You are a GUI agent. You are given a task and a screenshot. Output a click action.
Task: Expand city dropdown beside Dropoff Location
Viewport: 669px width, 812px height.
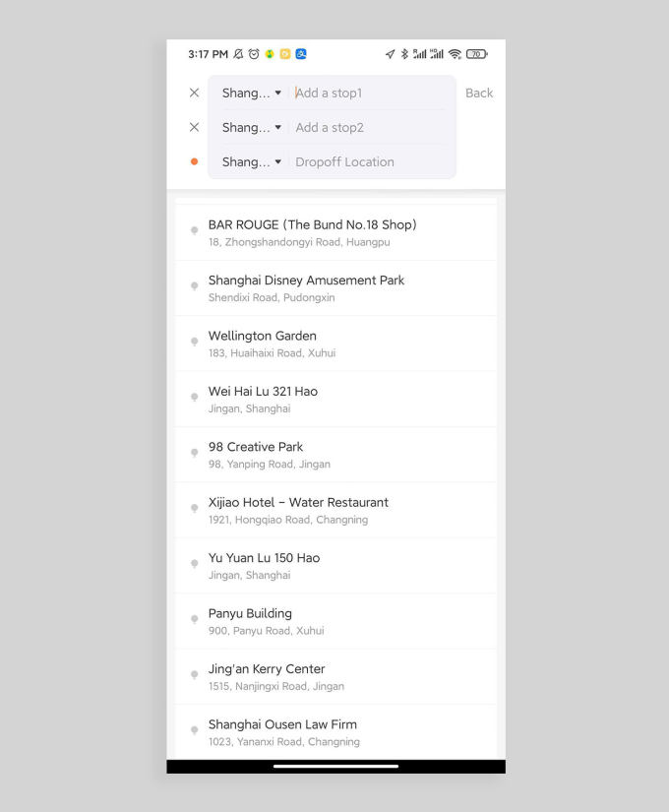click(x=251, y=161)
